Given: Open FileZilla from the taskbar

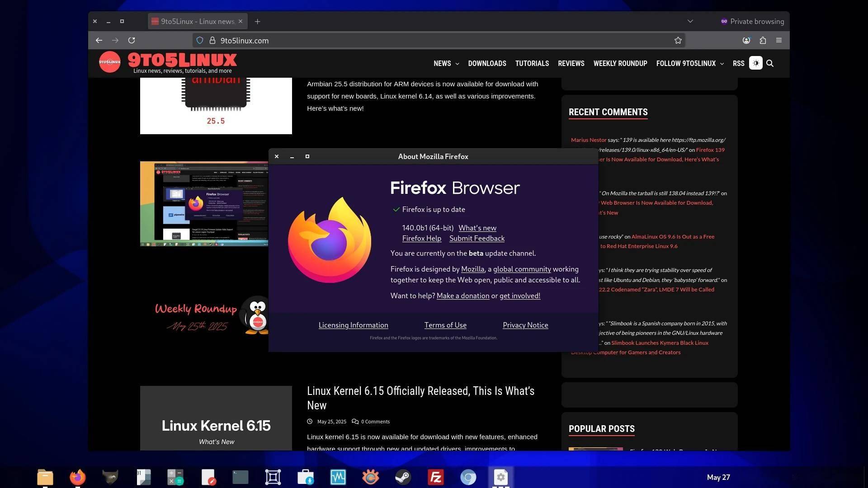Looking at the screenshot, I should coord(435,477).
